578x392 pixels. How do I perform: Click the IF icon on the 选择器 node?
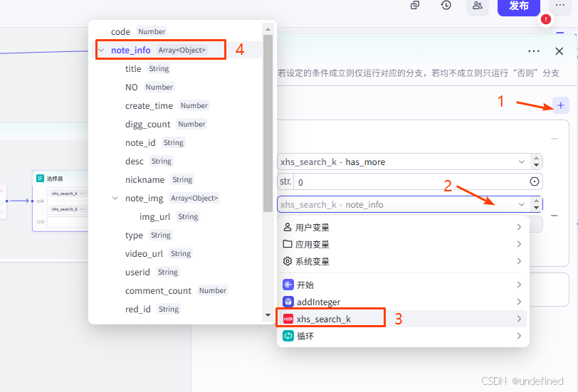(x=40, y=179)
